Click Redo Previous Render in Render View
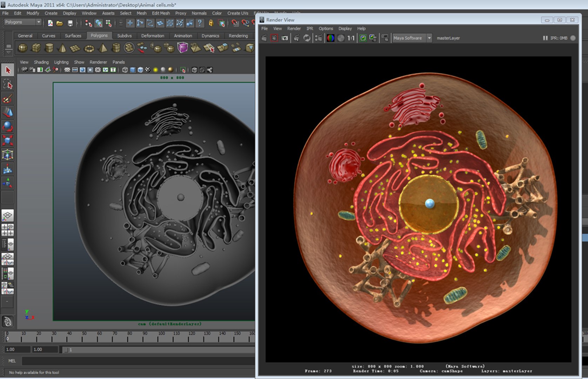 click(x=264, y=38)
